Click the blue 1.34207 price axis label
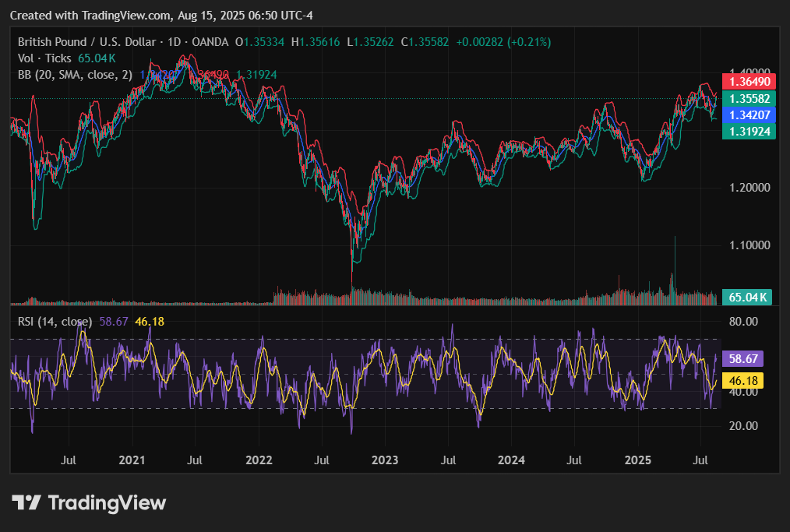 tap(749, 115)
